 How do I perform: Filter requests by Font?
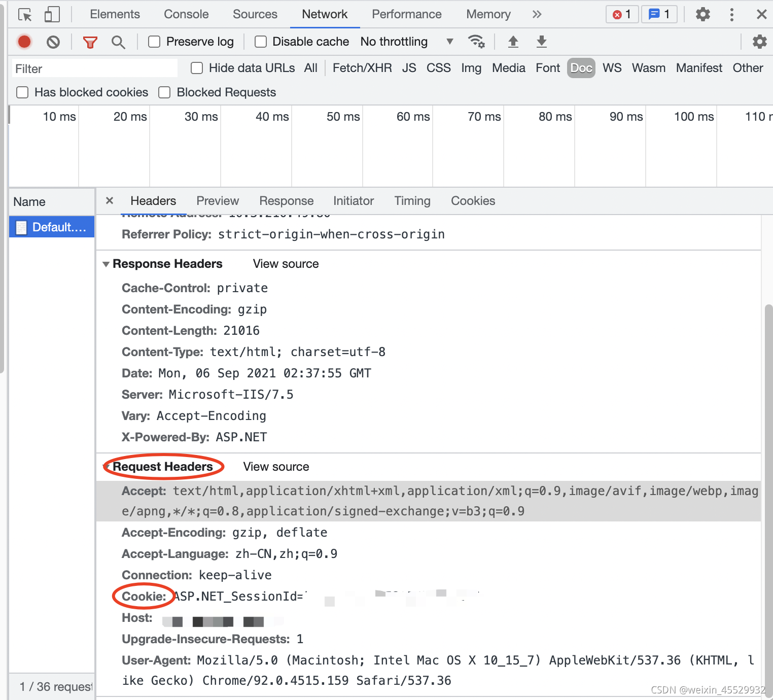[548, 68]
